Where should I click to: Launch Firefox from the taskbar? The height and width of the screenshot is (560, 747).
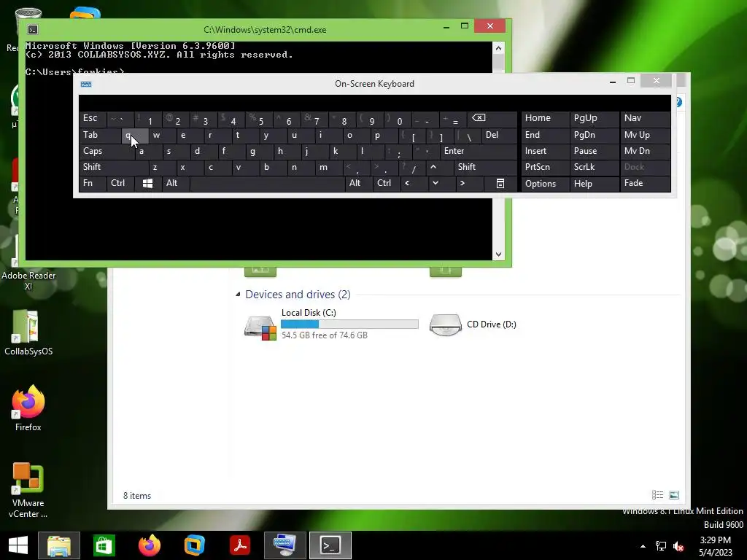(x=149, y=545)
